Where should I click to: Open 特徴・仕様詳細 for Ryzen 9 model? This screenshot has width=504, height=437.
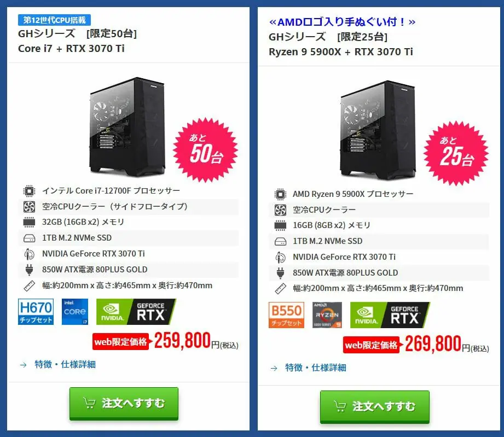(316, 368)
